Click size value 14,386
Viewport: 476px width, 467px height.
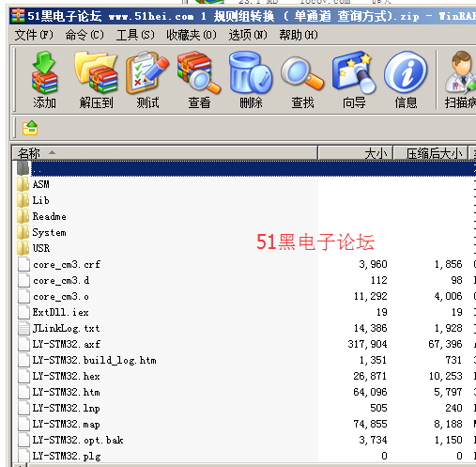pyautogui.click(x=371, y=328)
